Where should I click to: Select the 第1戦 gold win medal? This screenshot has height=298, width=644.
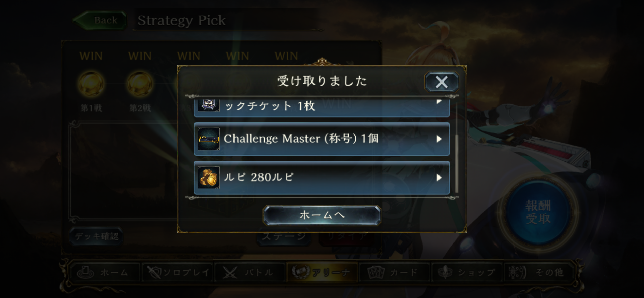pos(91,84)
